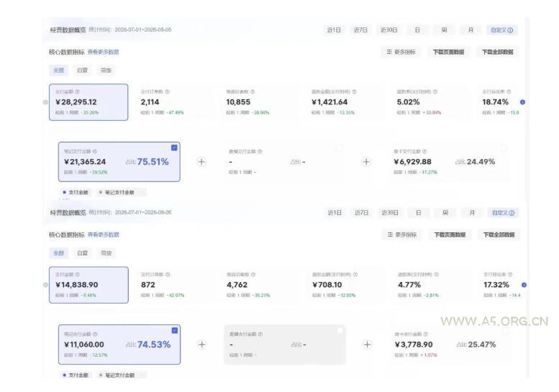Click the 74.53% share value
The height and width of the screenshot is (392, 559).
click(154, 345)
